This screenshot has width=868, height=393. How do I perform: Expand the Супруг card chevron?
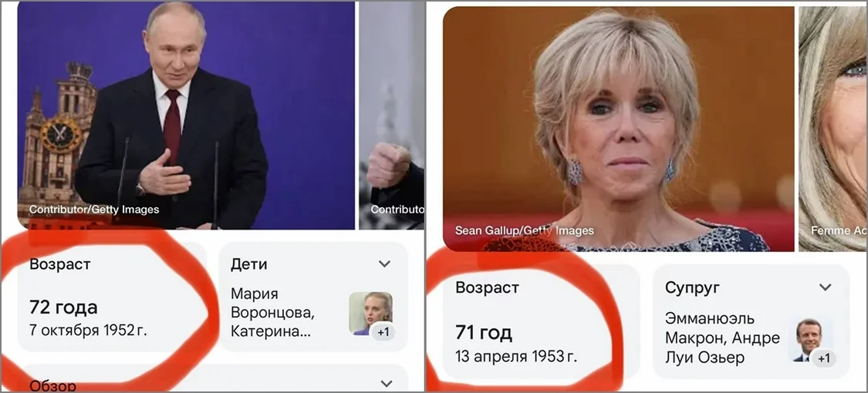coord(826,287)
